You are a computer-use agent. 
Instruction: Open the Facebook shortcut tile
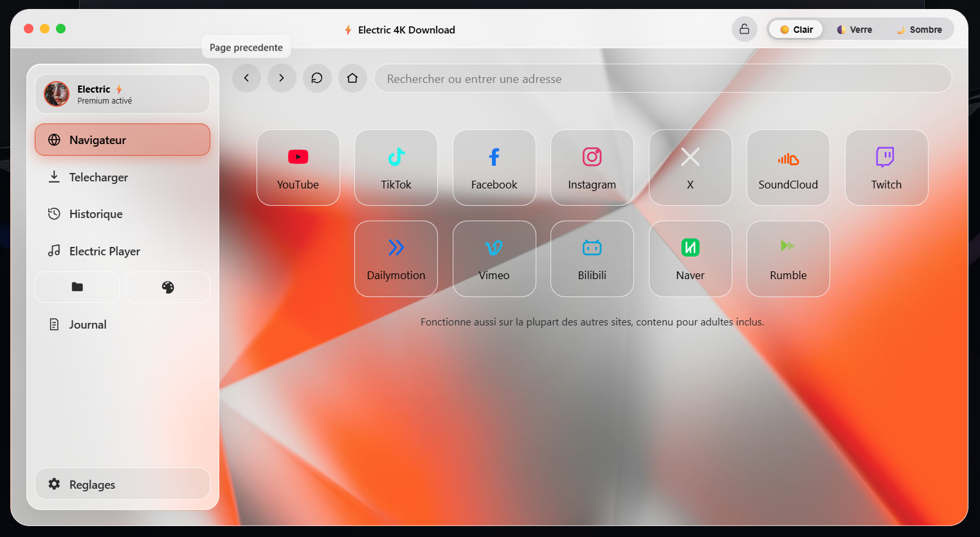(x=495, y=168)
